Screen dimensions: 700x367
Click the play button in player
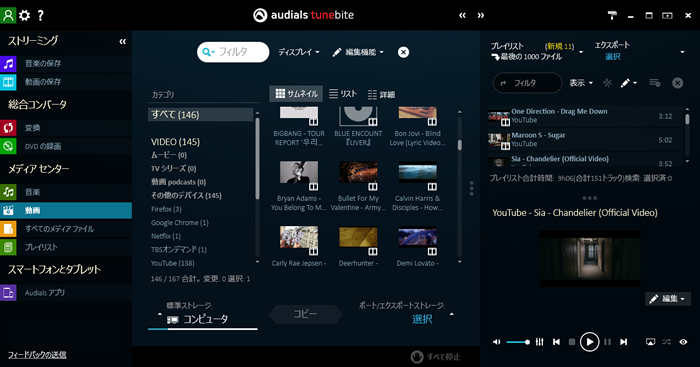589,342
